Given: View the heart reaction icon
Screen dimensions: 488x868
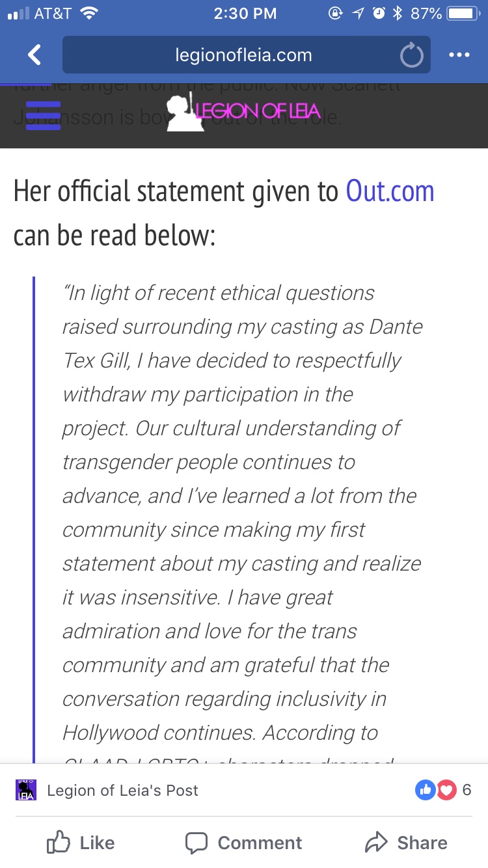Looking at the screenshot, I should click(446, 791).
